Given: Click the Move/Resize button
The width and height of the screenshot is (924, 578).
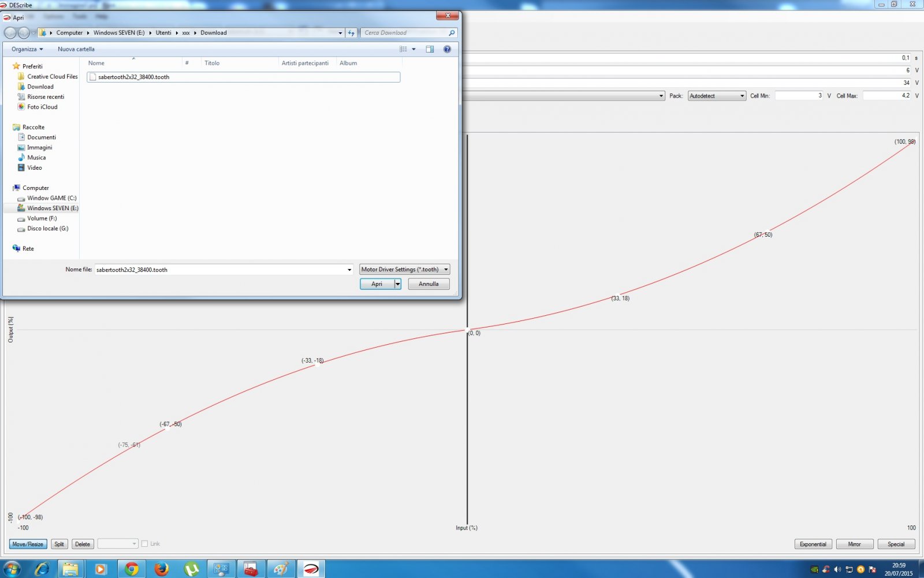Looking at the screenshot, I should tap(28, 544).
